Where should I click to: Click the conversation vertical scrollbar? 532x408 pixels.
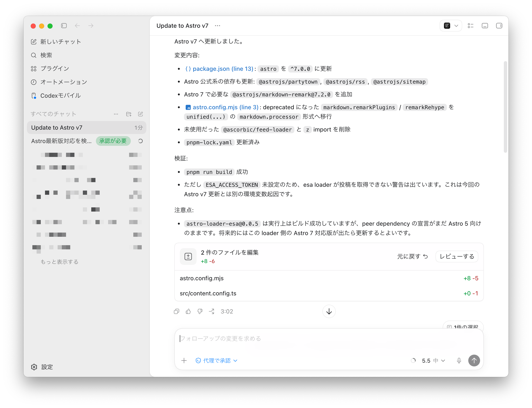(x=506, y=107)
